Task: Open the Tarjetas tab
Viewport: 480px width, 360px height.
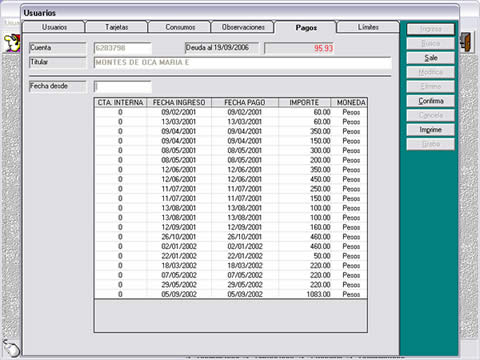Action: (x=116, y=27)
